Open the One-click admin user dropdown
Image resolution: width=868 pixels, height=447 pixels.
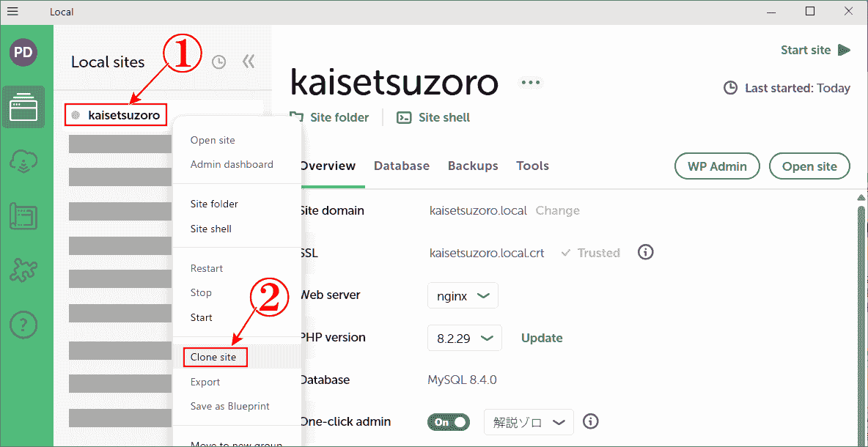(x=529, y=422)
